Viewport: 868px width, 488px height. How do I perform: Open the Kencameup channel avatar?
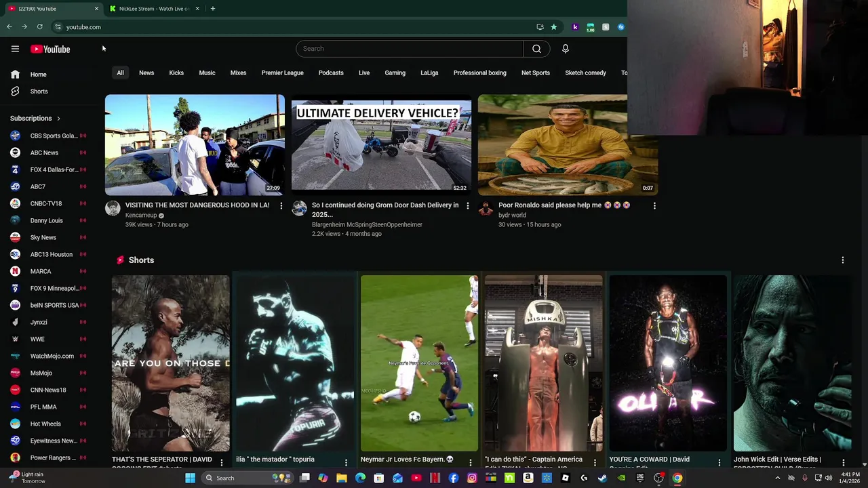click(x=113, y=209)
